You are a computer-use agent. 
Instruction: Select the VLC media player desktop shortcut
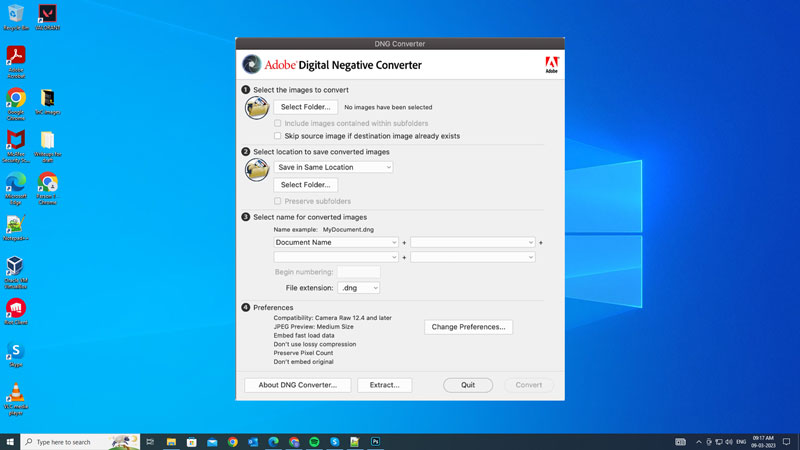coord(16,399)
